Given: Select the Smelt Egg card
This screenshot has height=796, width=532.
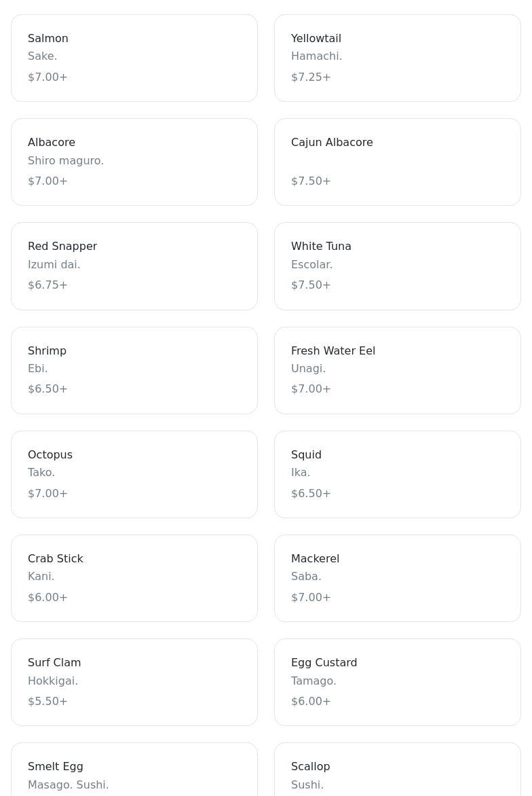Looking at the screenshot, I should click(x=134, y=771).
